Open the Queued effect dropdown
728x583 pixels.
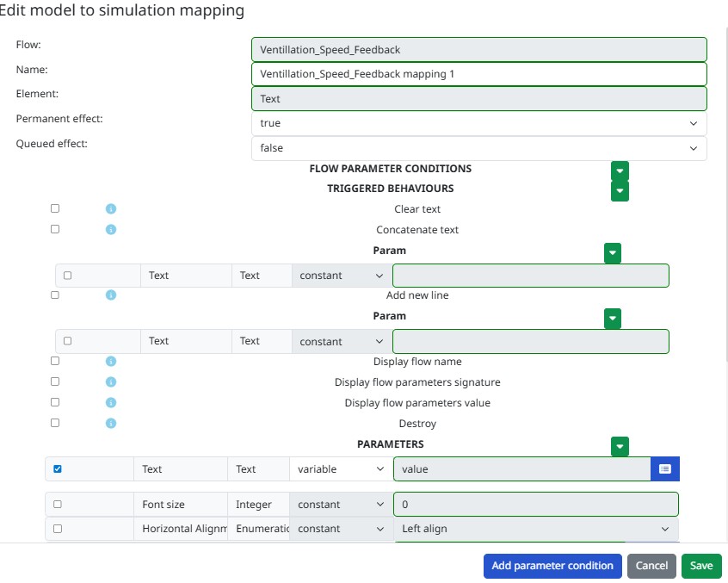point(478,148)
